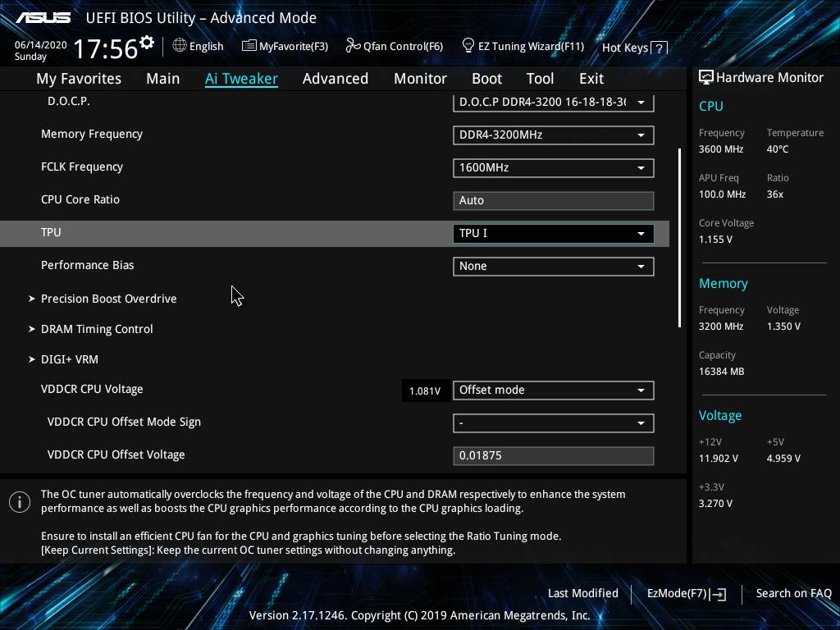Click the 1.350 V memory voltage value
Screen dimensions: 840x630
tap(783, 326)
